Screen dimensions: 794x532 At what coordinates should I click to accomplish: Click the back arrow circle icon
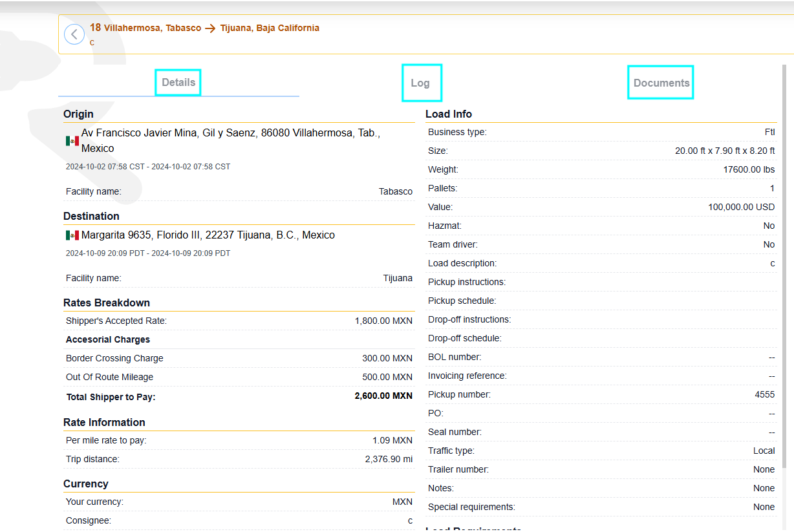[x=74, y=34]
